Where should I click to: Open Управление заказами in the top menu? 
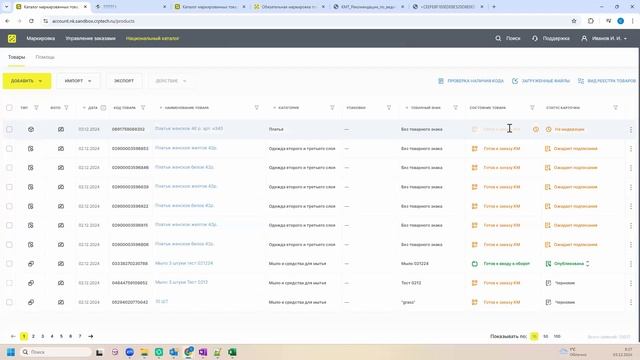click(90, 38)
